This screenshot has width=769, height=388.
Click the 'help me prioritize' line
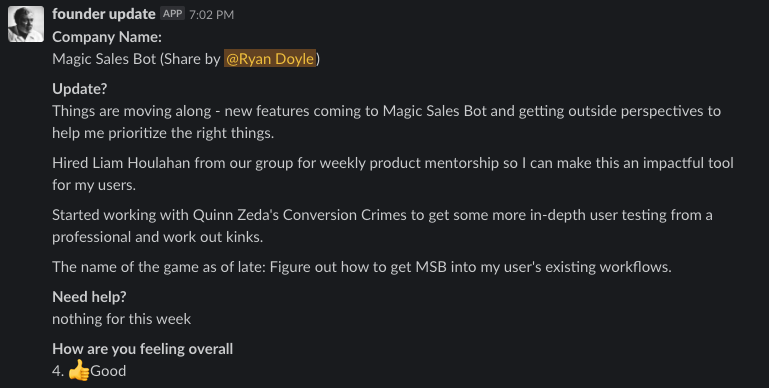(163, 133)
